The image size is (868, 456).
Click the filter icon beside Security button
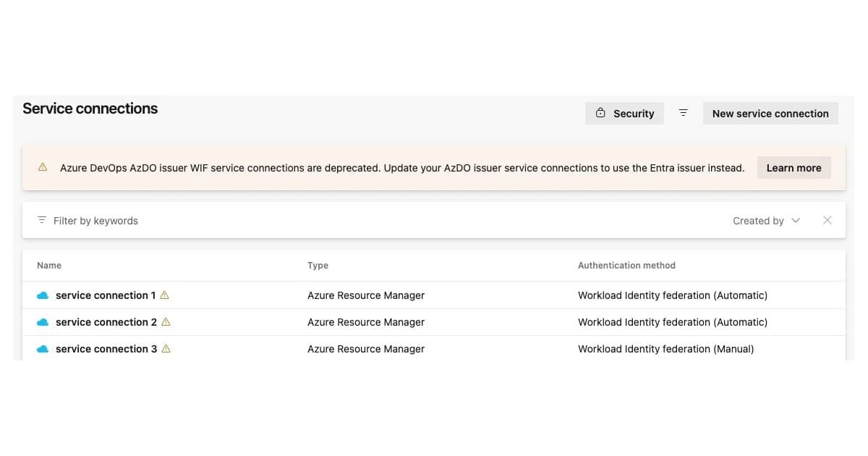tap(683, 113)
